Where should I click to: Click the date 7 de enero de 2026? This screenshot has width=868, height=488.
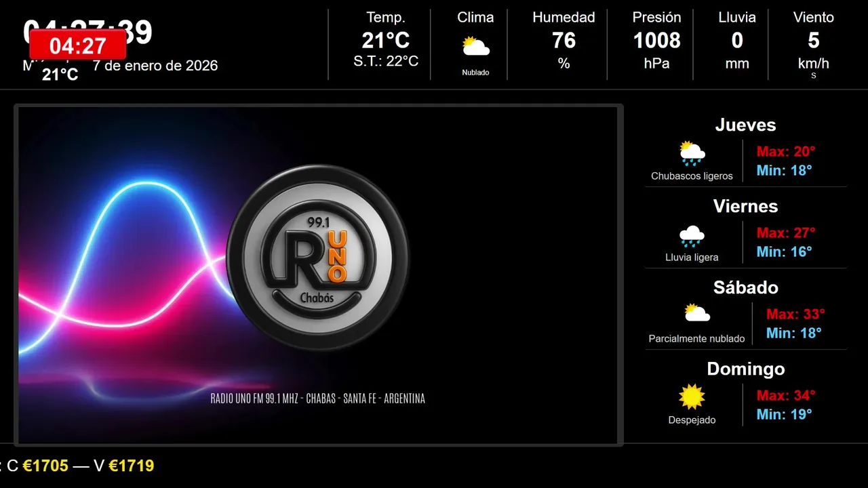(155, 66)
